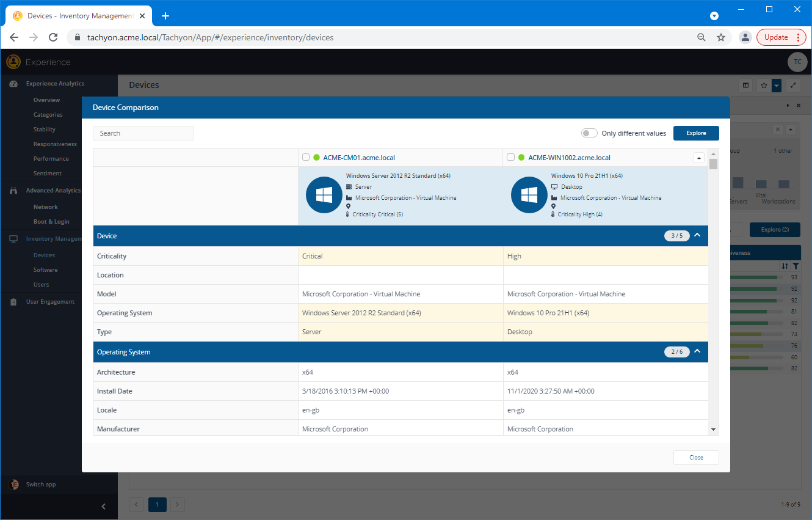Click browser Reload button
Image resolution: width=812 pixels, height=520 pixels.
pos(53,37)
